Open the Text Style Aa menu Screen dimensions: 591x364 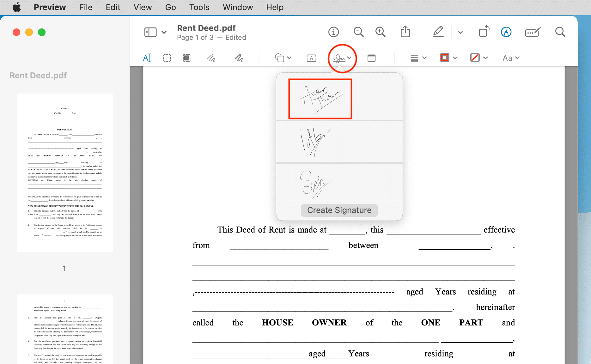[511, 58]
